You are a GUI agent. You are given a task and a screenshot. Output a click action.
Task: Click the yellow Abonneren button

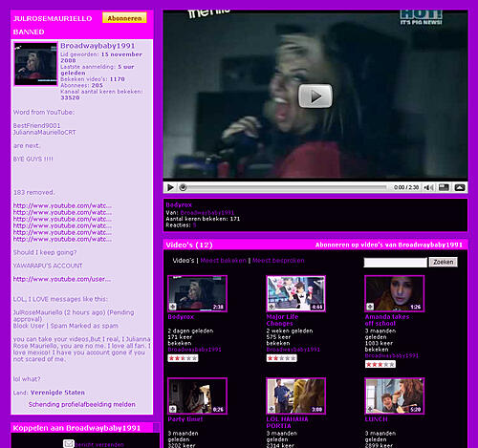coord(124,18)
